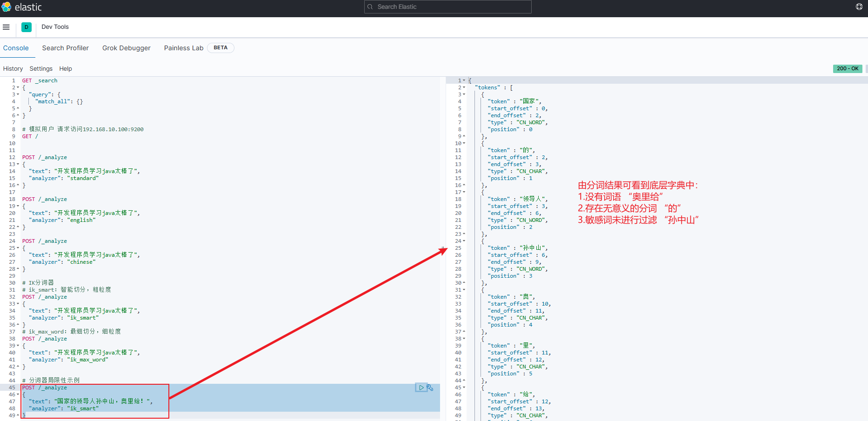Click the "analyzer": "chinese" line
The width and height of the screenshot is (868, 421).
point(62,262)
